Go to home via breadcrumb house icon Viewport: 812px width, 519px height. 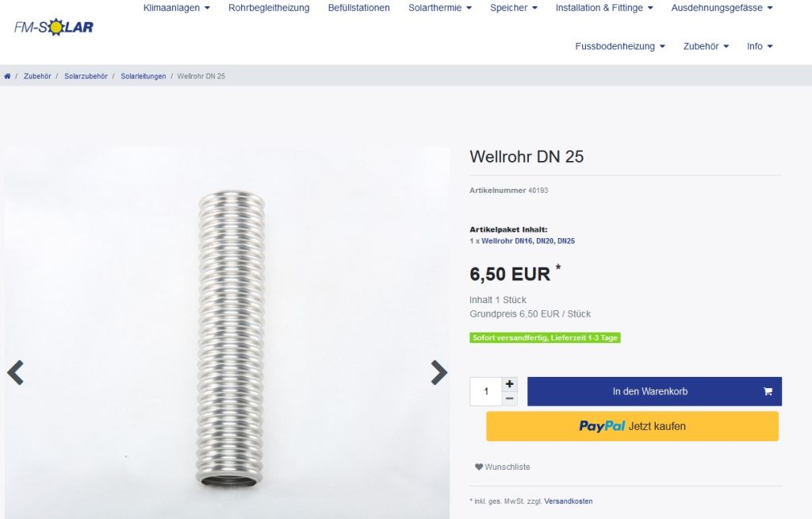click(7, 76)
